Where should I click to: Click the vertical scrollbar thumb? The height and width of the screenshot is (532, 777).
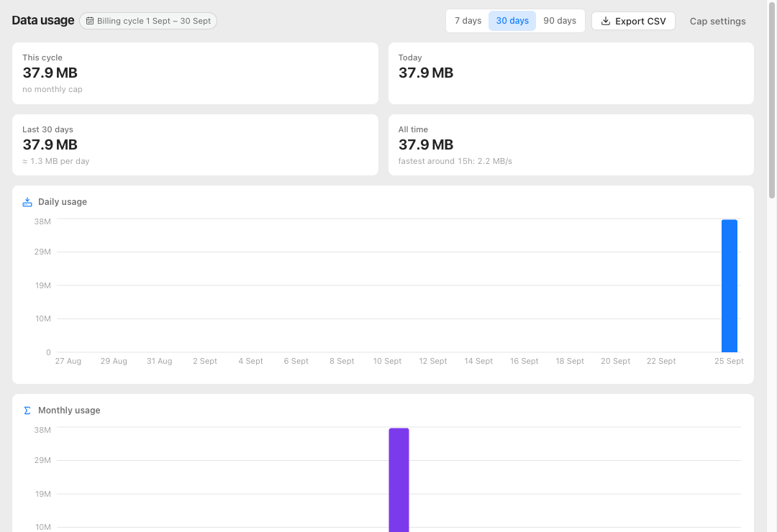coord(771,99)
